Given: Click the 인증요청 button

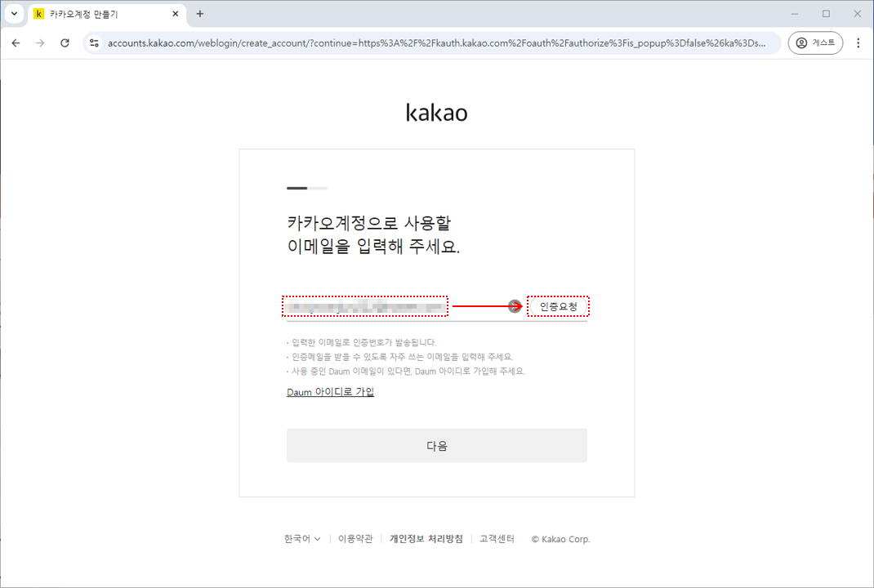Looking at the screenshot, I should point(558,306).
